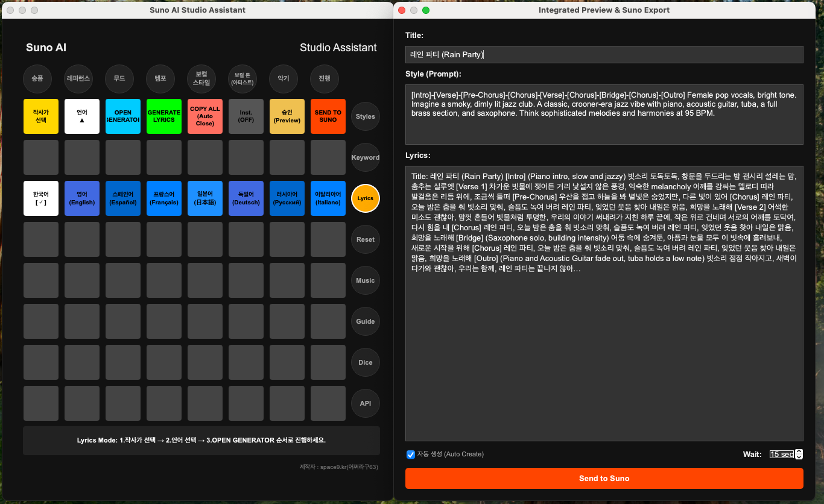The image size is (824, 504).
Task: Open the Guide round button
Action: [x=365, y=321]
